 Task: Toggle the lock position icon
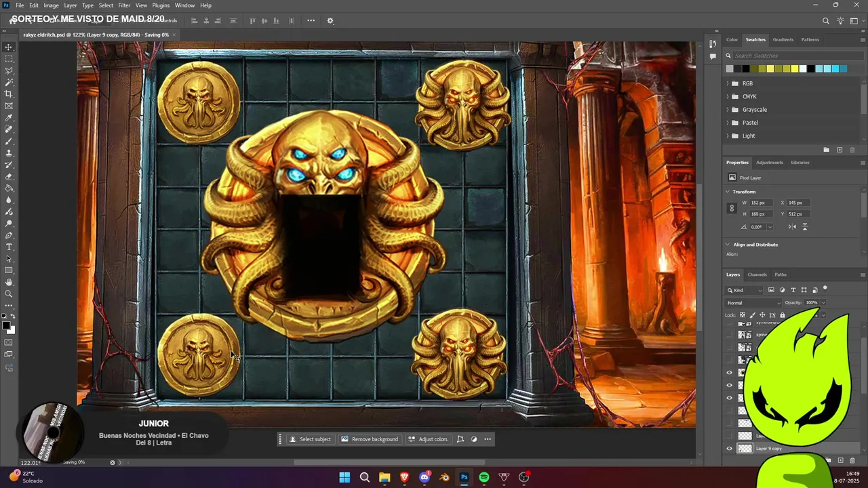pos(762,315)
